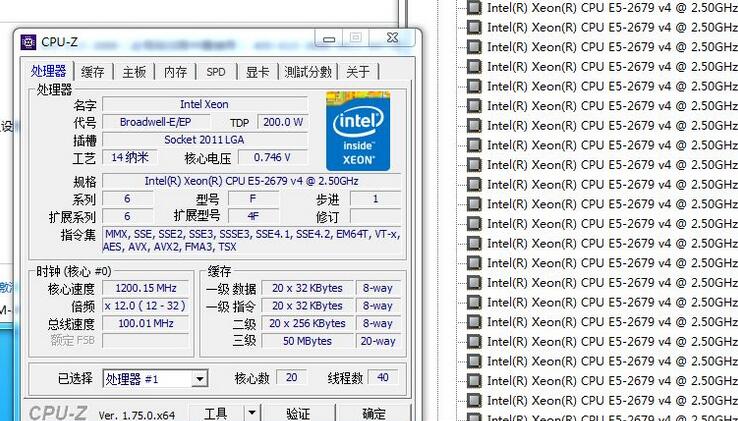Click the 线程数 value 40

pyautogui.click(x=383, y=378)
